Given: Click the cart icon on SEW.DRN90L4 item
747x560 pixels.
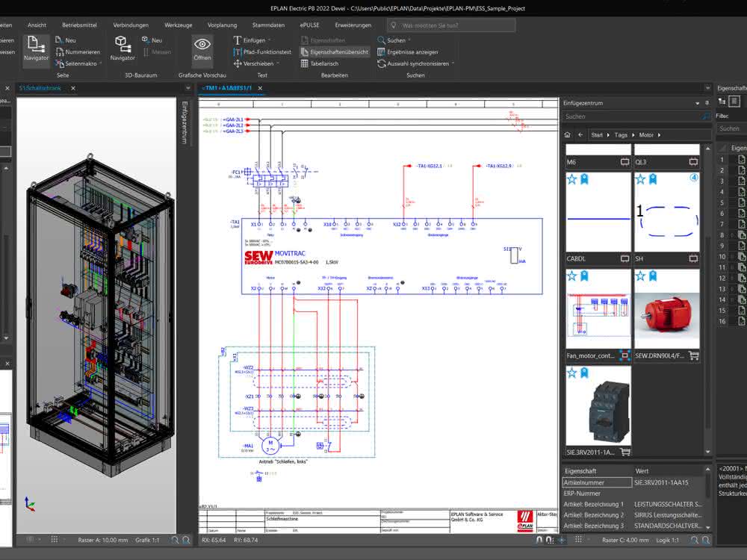Looking at the screenshot, I should pos(694,355).
